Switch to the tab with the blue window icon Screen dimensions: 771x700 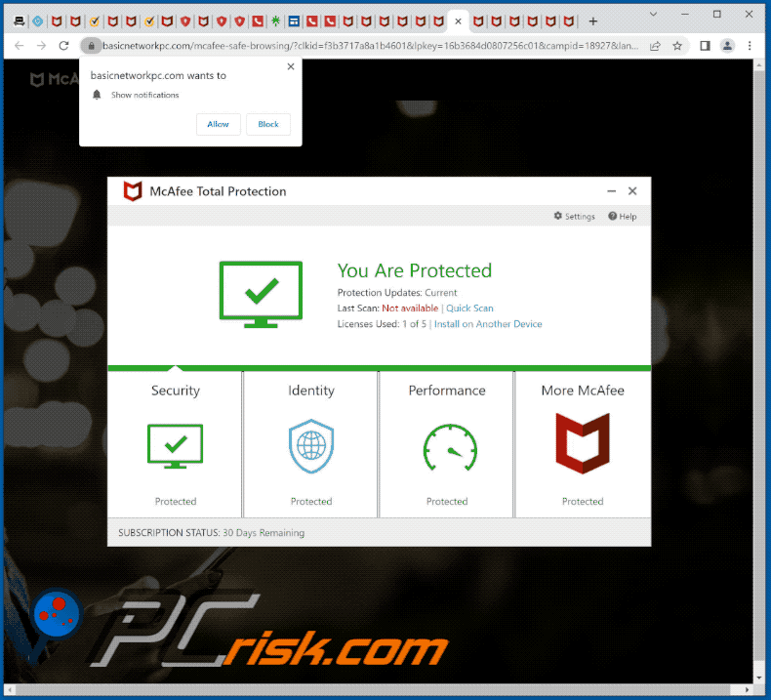pos(294,21)
